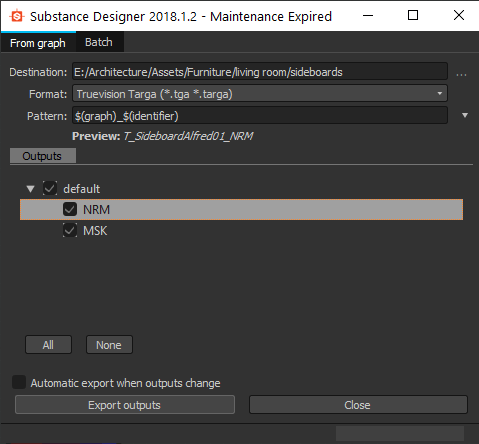Maximize the Substance Designer window
This screenshot has width=479, height=444.
(413, 15)
